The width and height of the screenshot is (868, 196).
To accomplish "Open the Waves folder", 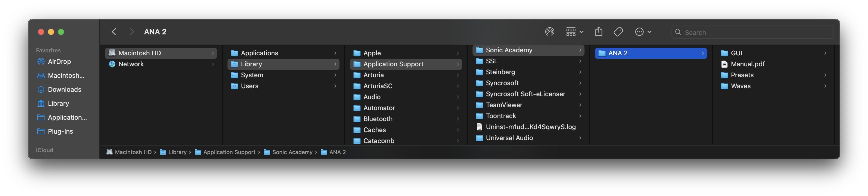I will click(x=773, y=86).
